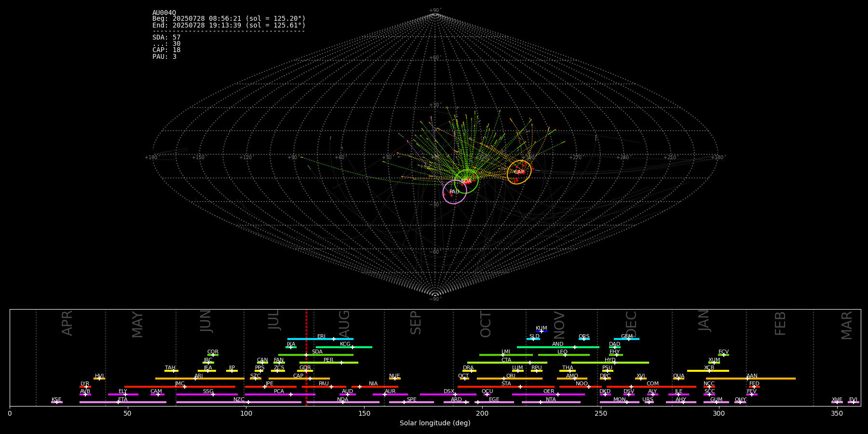
Task: Click the 150 tick on solar longitude axis
Action: click(x=364, y=413)
